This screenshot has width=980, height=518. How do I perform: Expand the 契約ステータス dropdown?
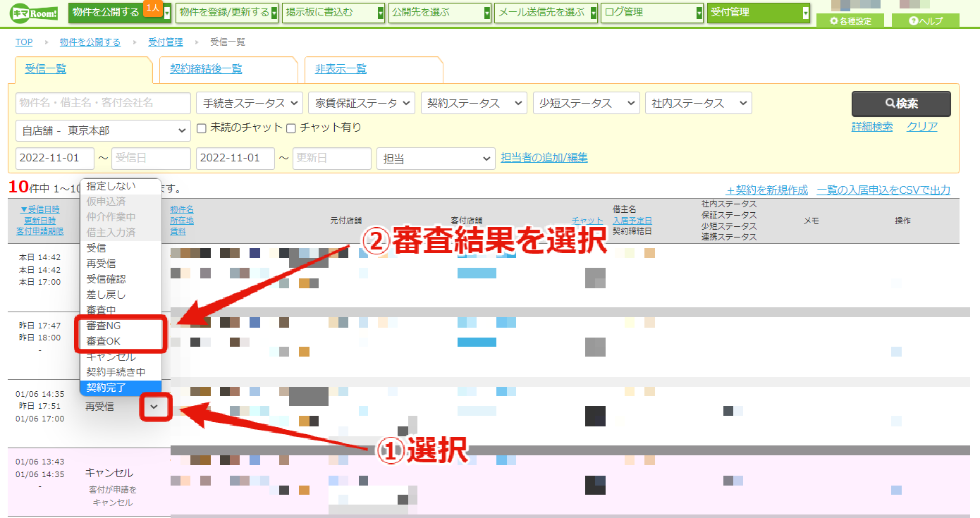474,103
